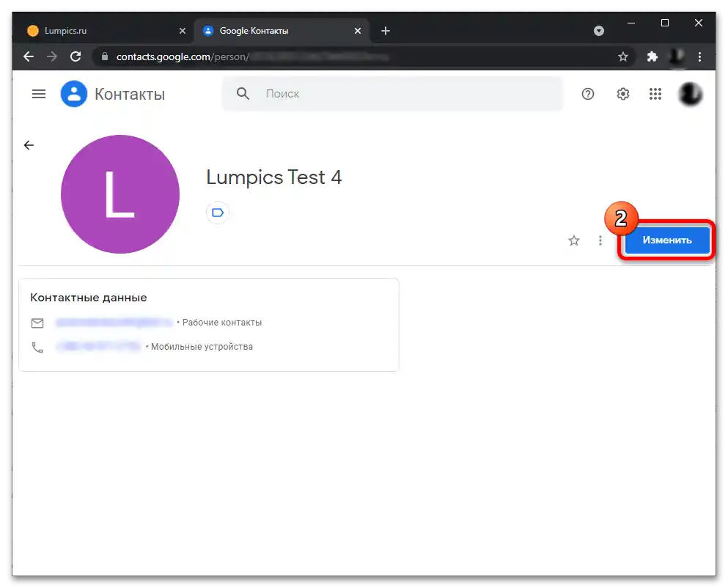Screen dimensions: 728x588
Task: Open the blurred email address link
Action: point(114,323)
